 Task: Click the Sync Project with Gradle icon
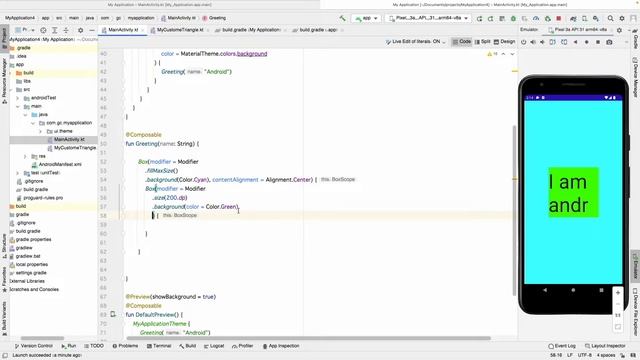coord(573,18)
